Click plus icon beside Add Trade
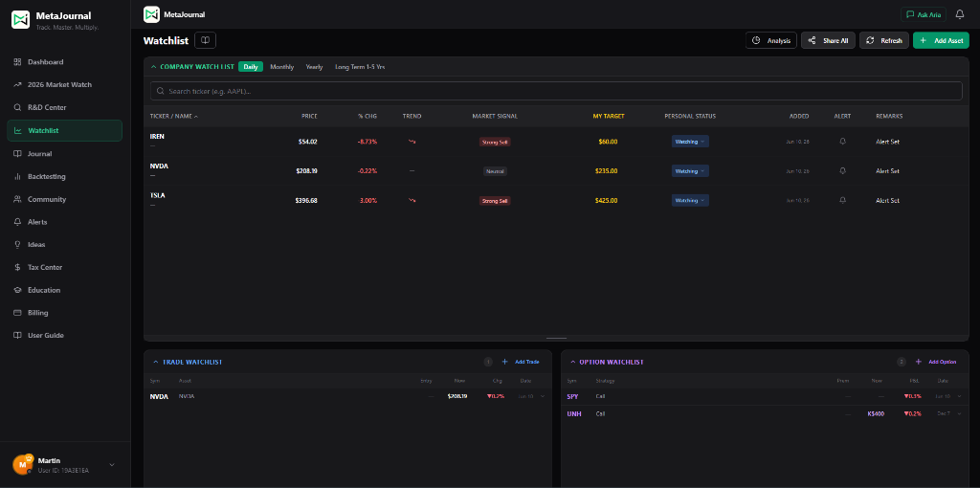The image size is (980, 488). pyautogui.click(x=505, y=362)
